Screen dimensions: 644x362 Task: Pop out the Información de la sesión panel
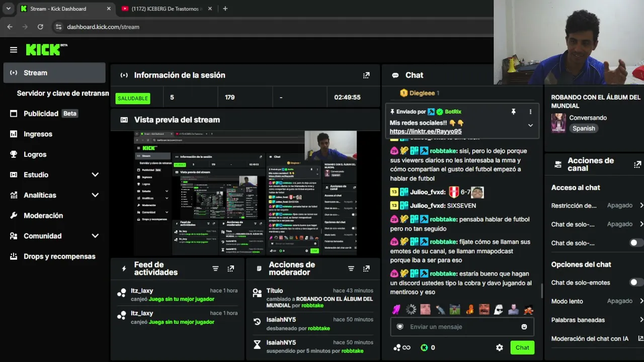(366, 75)
